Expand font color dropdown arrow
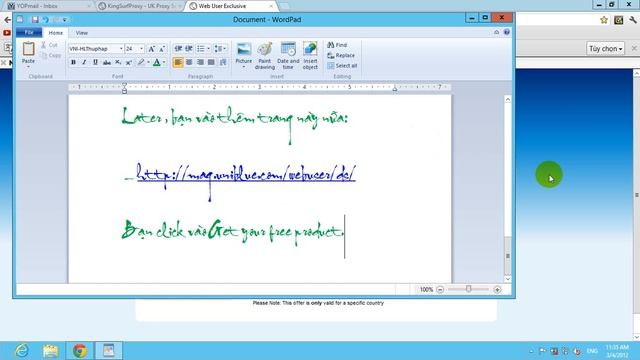The width and height of the screenshot is (640, 360). (164, 62)
